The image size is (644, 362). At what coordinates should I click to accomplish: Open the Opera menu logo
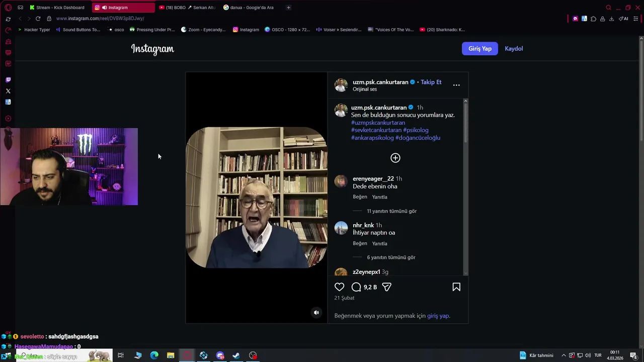[8, 8]
